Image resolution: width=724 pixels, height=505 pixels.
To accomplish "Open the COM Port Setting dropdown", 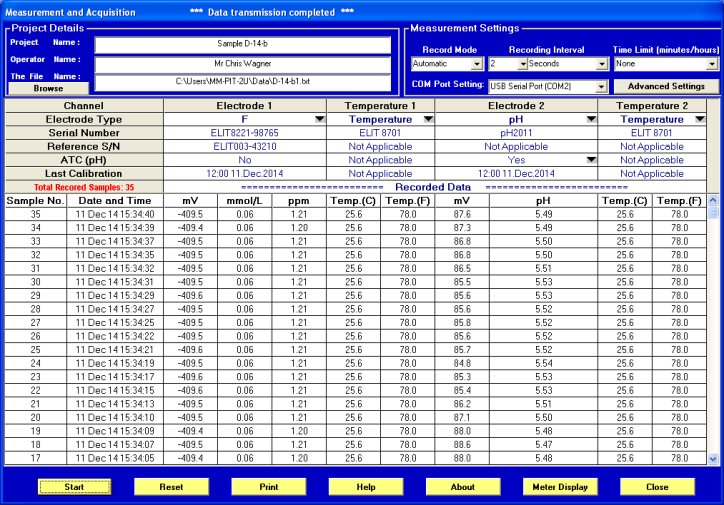I will (x=601, y=86).
